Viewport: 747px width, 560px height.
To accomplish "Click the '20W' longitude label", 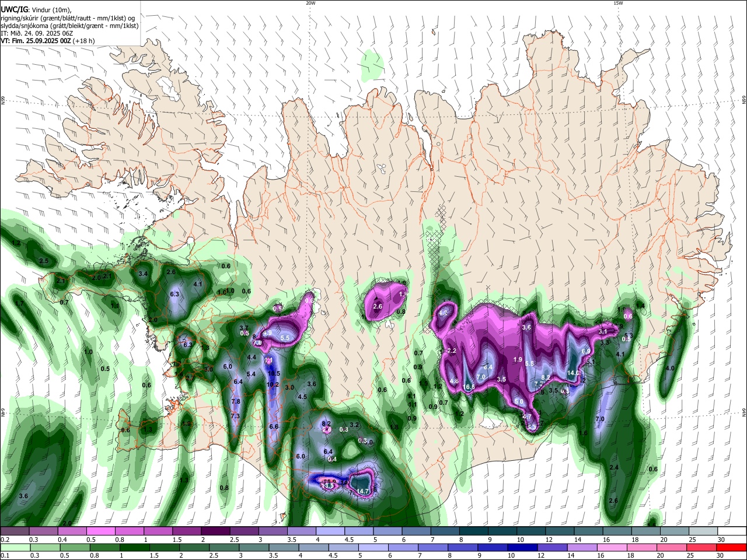I will click(310, 3).
